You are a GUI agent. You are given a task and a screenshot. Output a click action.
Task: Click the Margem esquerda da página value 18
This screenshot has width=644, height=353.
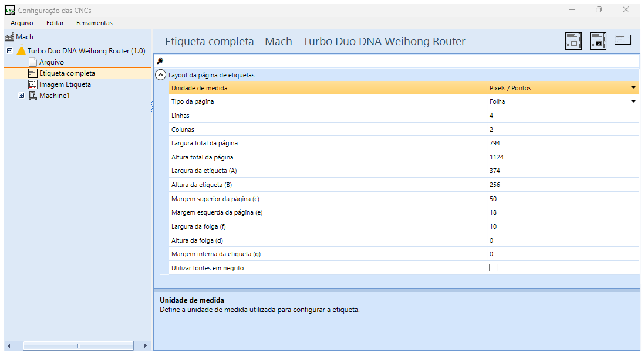[x=562, y=212]
